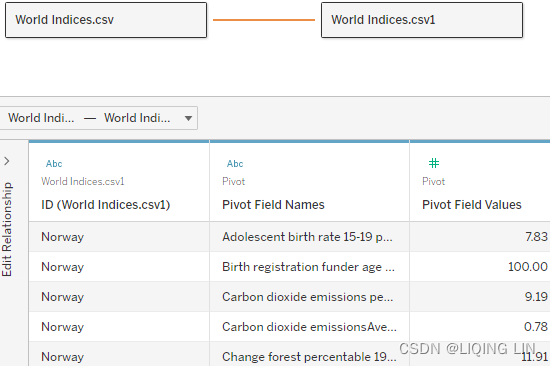
Task: Click number type icon of Pivot Field Values
Action: 434,163
